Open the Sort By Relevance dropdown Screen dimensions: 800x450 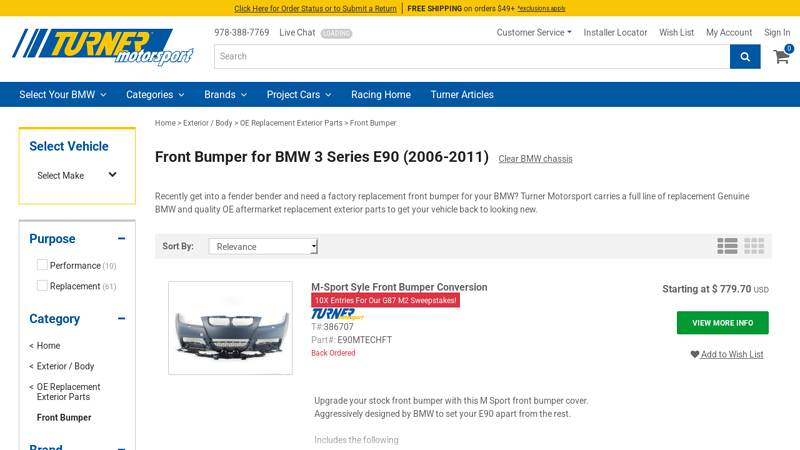pos(263,246)
